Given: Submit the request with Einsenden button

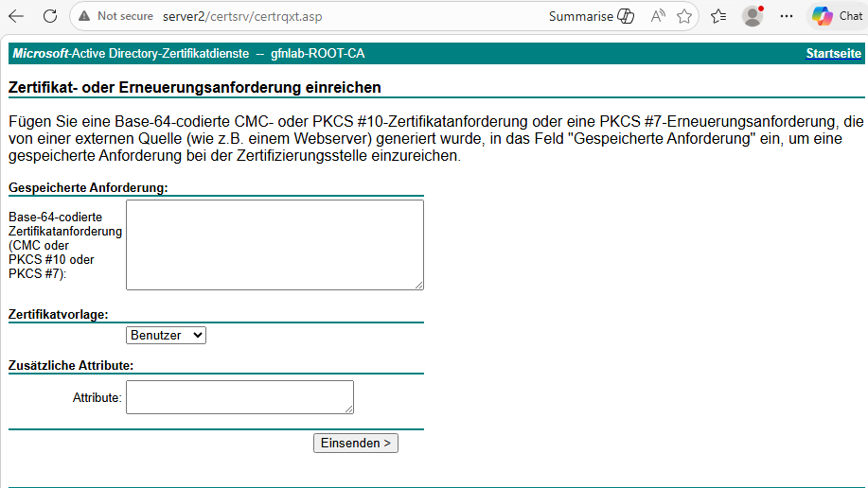Looking at the screenshot, I should tap(355, 444).
